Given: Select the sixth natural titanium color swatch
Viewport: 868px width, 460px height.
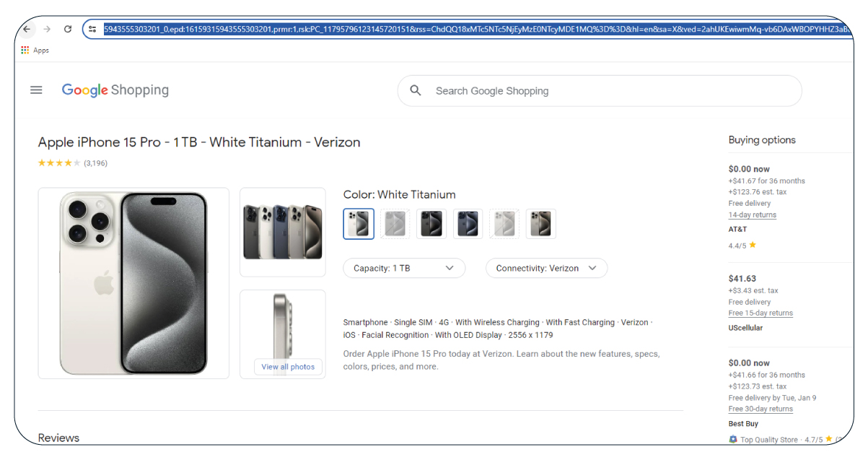Looking at the screenshot, I should (541, 224).
